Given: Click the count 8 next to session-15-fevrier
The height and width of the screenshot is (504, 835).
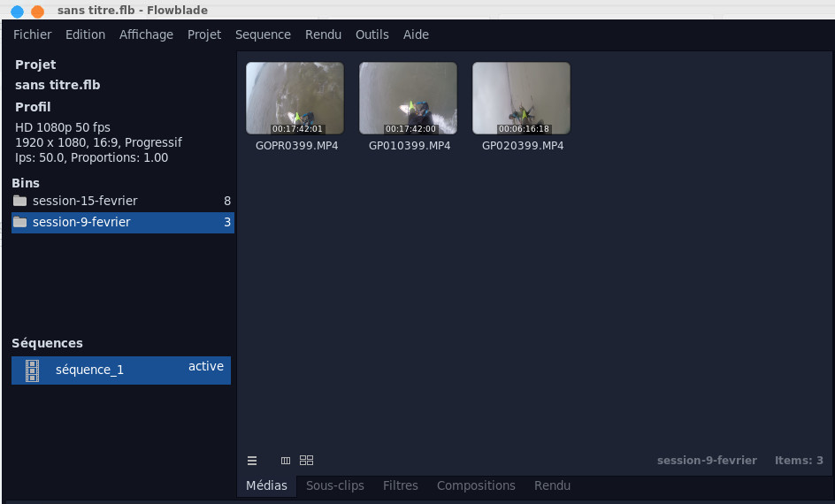Looking at the screenshot, I should (x=227, y=201).
